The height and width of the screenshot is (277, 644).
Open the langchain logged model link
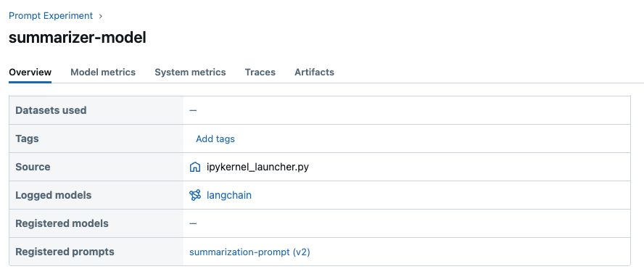[x=228, y=195]
